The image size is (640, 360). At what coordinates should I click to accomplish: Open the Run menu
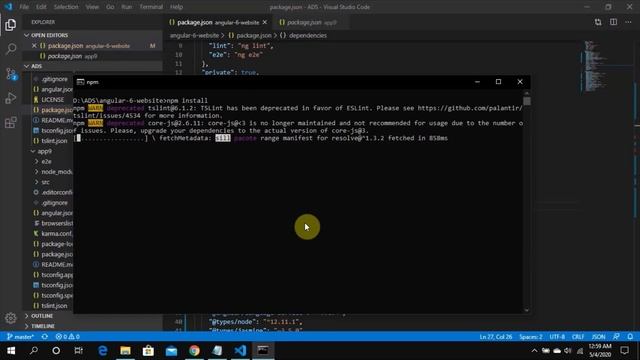[127, 7]
